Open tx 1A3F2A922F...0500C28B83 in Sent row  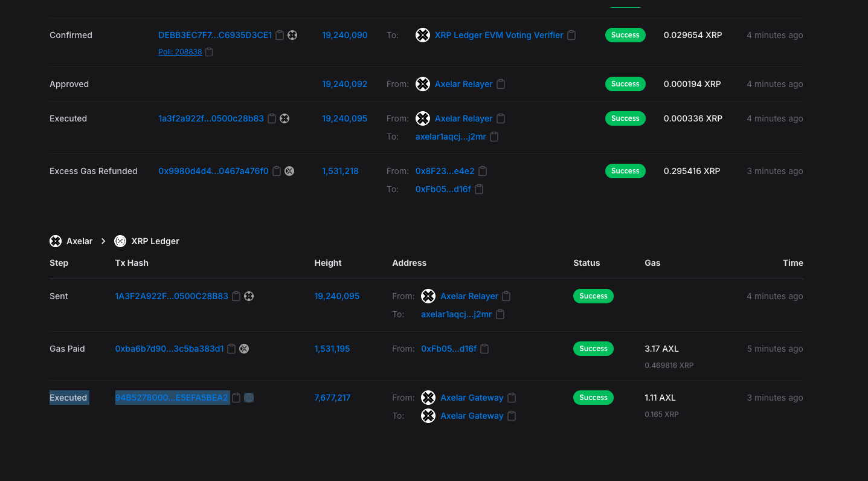[x=172, y=296]
